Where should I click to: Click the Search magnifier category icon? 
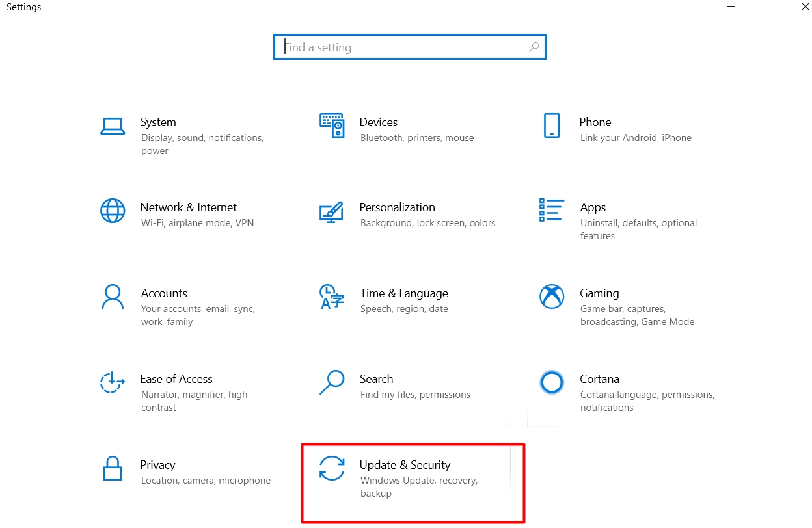[332, 382]
